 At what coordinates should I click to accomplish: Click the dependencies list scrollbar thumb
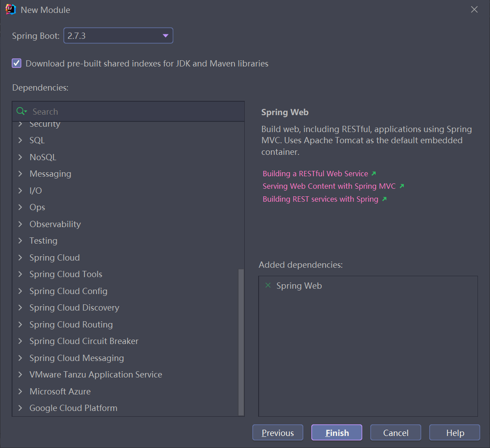241,342
